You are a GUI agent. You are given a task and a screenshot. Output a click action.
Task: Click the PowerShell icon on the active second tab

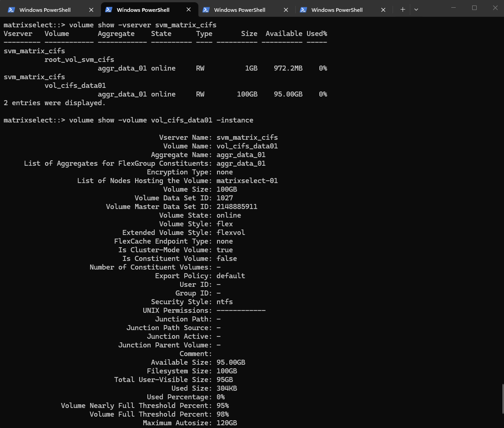click(109, 10)
